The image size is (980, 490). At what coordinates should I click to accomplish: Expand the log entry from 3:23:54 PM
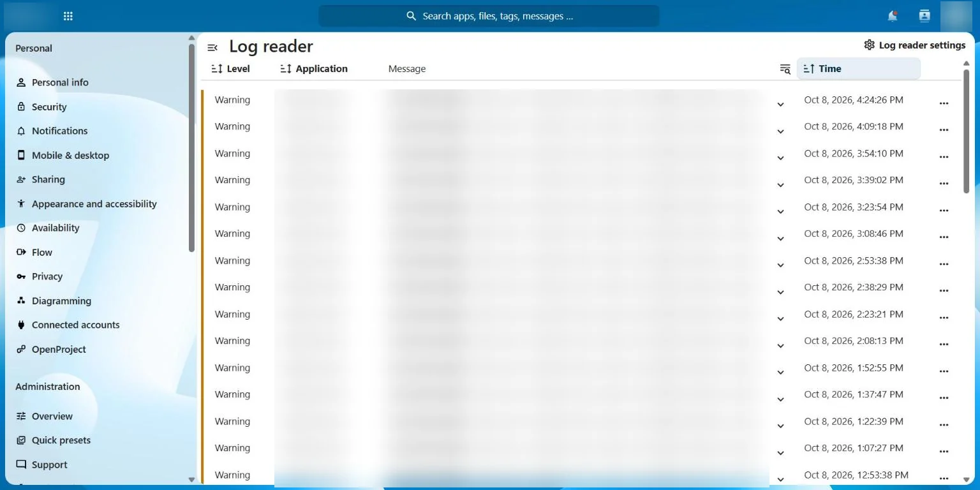780,211
